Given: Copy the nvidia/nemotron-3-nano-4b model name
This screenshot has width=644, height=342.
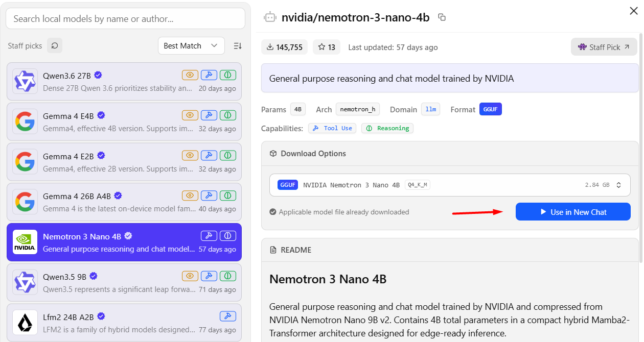Looking at the screenshot, I should (442, 17).
